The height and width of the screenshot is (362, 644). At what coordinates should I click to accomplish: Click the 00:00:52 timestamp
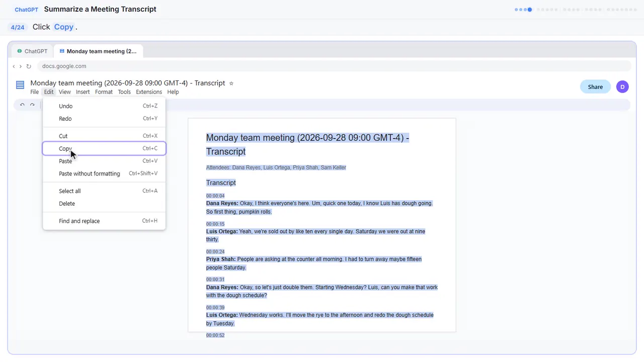coord(215,335)
